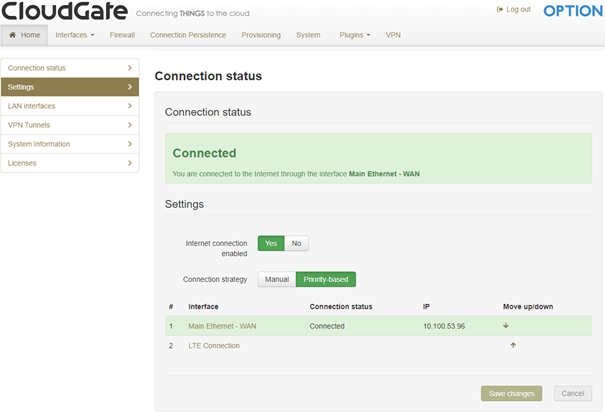The height and width of the screenshot is (414, 605).
Task: Expand the Plugins dropdown menu
Action: coord(354,35)
